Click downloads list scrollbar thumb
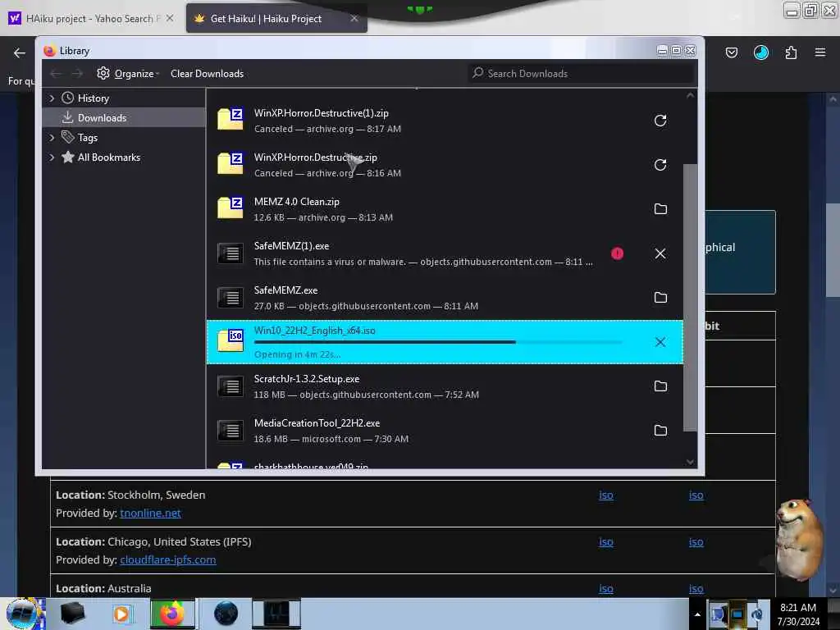840x630 pixels. coord(690,297)
